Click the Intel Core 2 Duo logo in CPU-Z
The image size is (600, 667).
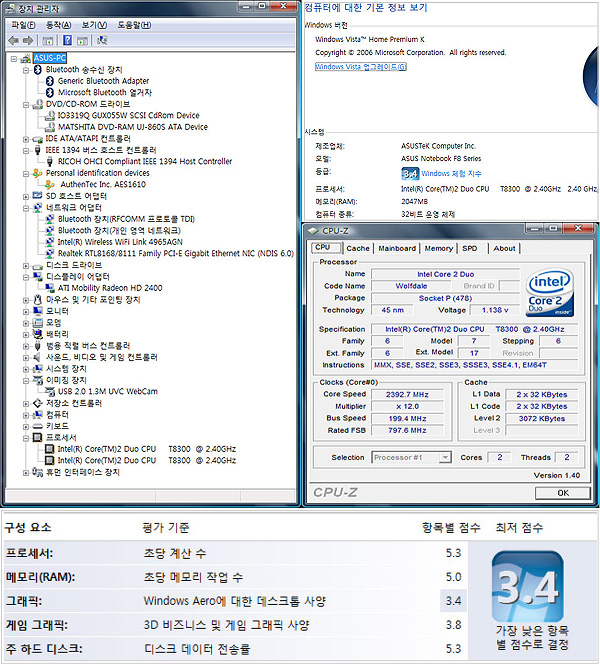click(550, 293)
